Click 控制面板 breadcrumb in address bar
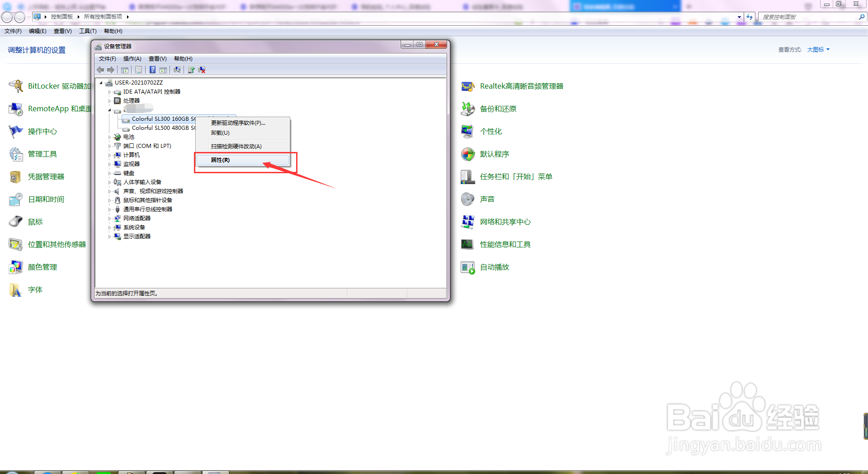This screenshot has height=474, width=868. point(62,17)
